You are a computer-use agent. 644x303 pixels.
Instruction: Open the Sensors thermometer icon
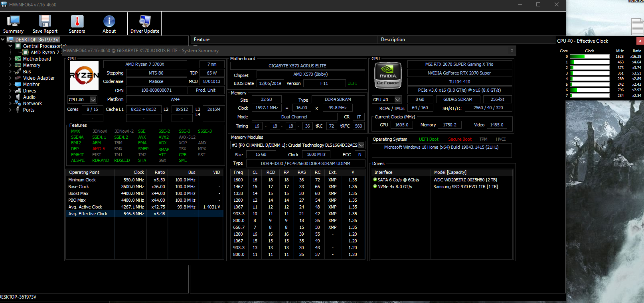click(x=77, y=21)
